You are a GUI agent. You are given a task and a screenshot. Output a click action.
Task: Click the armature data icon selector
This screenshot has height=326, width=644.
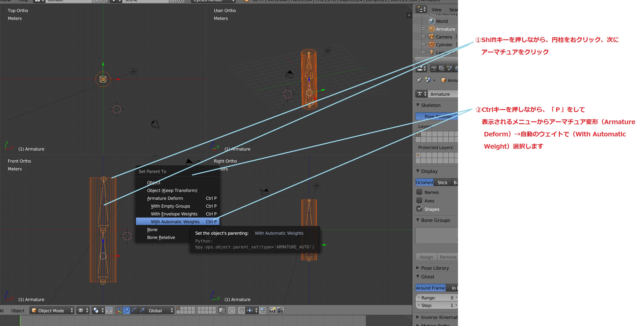pyautogui.click(x=421, y=94)
